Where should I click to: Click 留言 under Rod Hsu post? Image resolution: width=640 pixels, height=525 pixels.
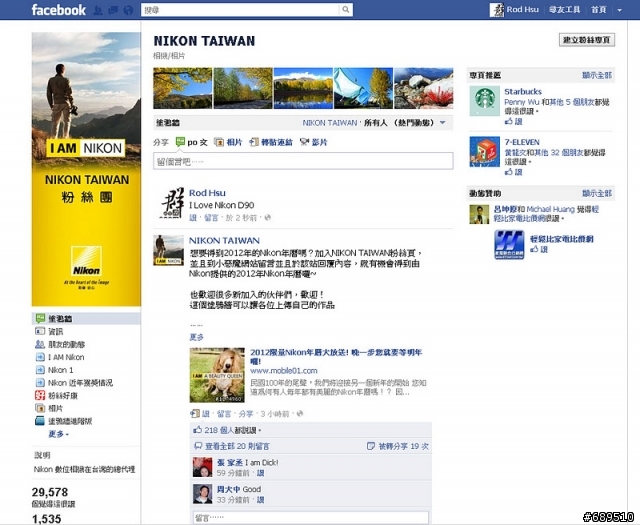[x=211, y=218]
